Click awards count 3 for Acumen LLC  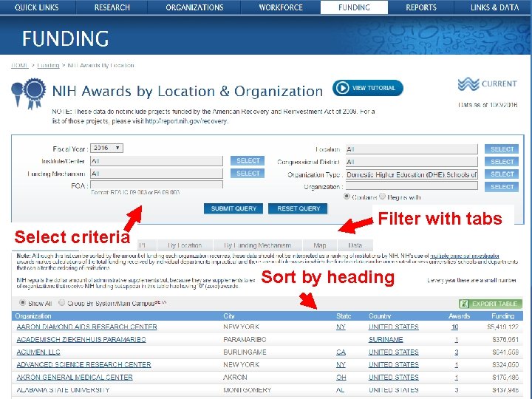click(457, 352)
